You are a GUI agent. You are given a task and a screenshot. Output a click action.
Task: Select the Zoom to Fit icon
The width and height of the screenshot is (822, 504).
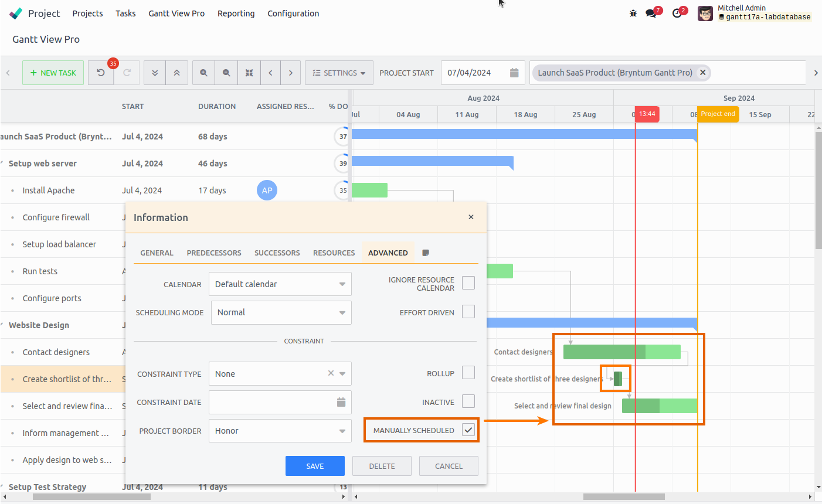click(x=249, y=72)
